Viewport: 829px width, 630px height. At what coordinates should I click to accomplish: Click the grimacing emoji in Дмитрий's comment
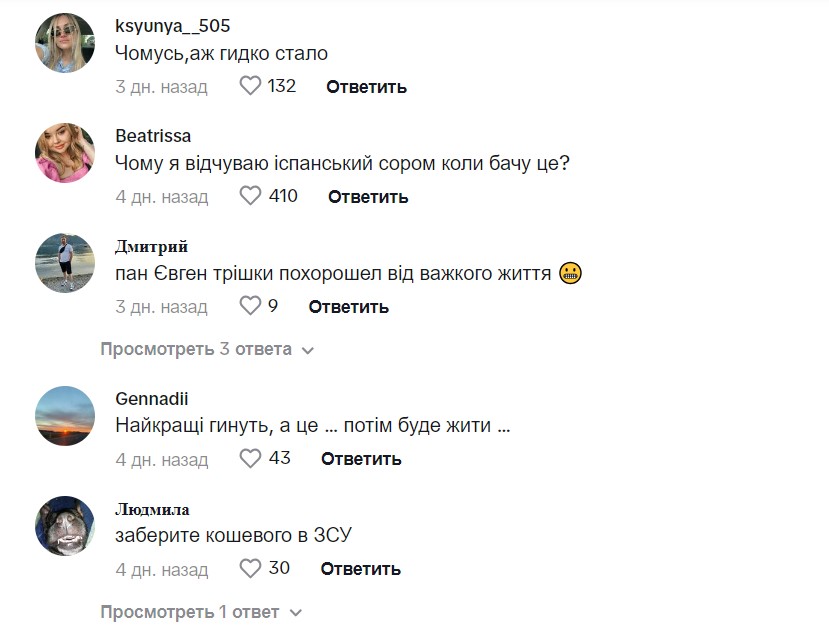tap(569, 270)
